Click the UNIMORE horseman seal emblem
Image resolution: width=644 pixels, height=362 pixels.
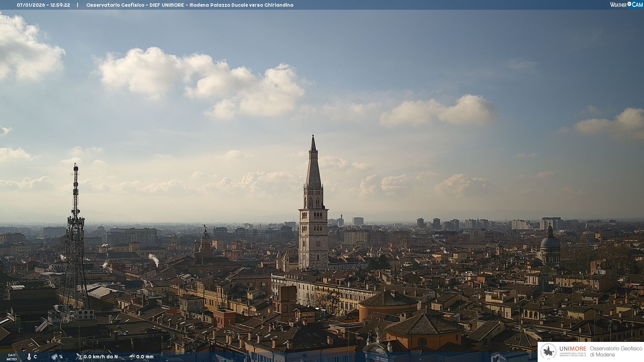click(549, 351)
